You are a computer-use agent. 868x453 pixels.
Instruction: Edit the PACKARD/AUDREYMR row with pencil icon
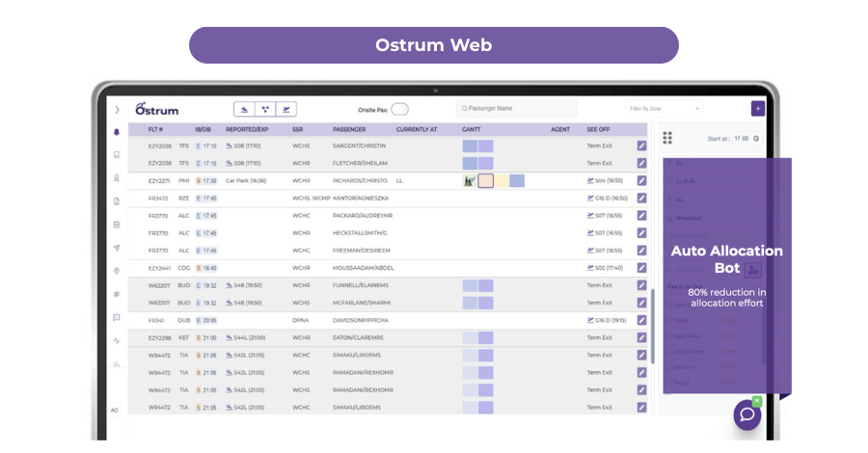[x=641, y=216]
